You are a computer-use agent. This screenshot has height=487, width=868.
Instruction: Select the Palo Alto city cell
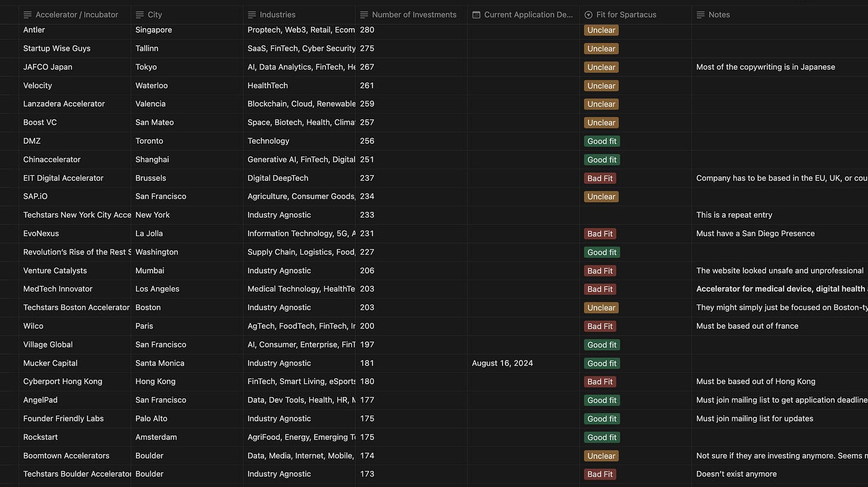(187, 418)
